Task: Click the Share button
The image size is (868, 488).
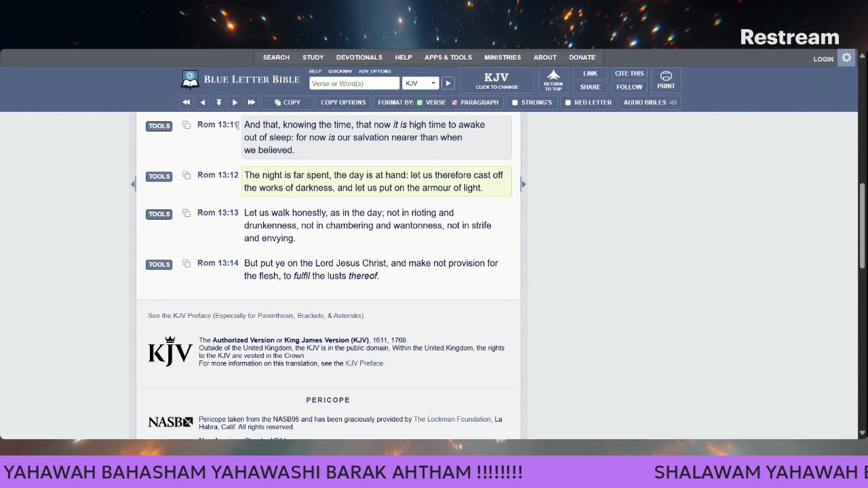Action: (x=590, y=87)
